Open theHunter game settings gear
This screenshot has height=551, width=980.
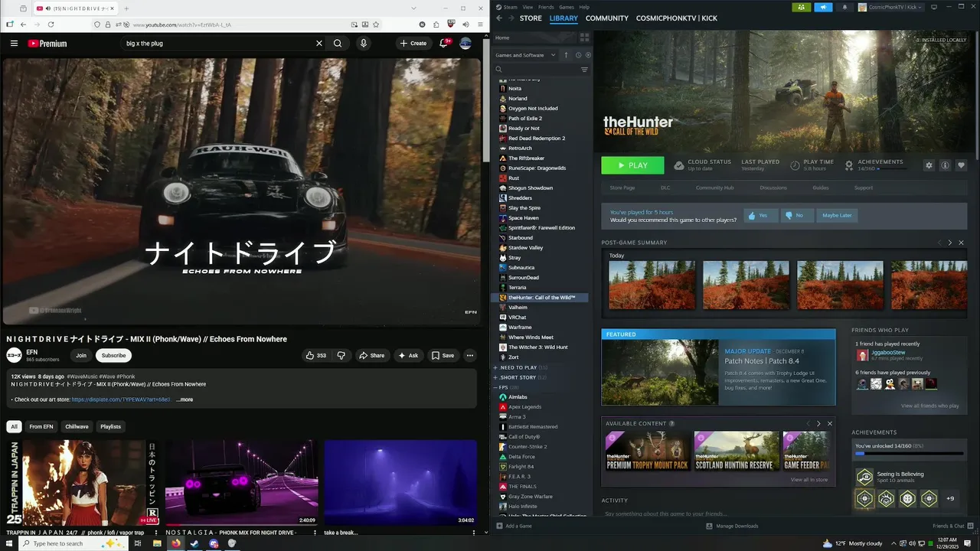pos(929,165)
